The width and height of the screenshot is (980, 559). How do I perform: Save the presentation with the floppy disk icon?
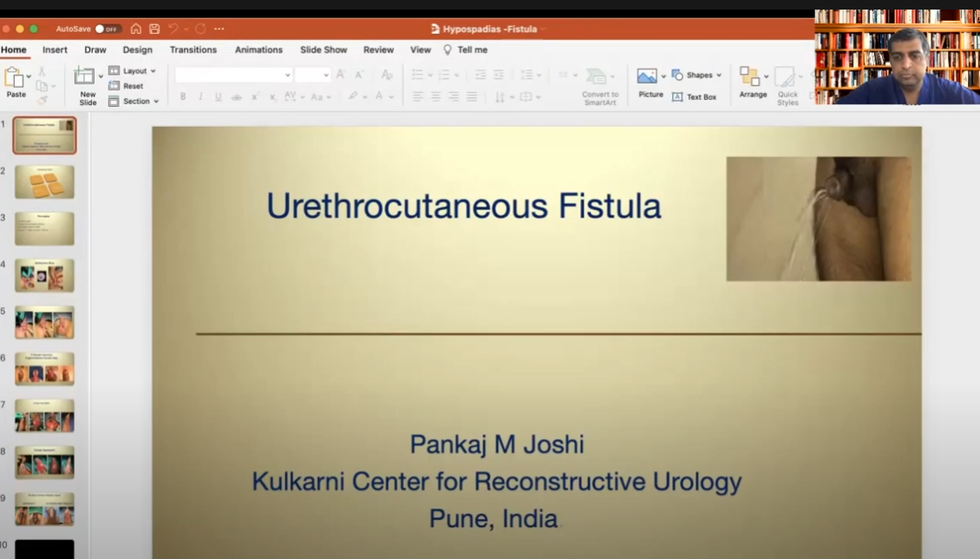(154, 29)
